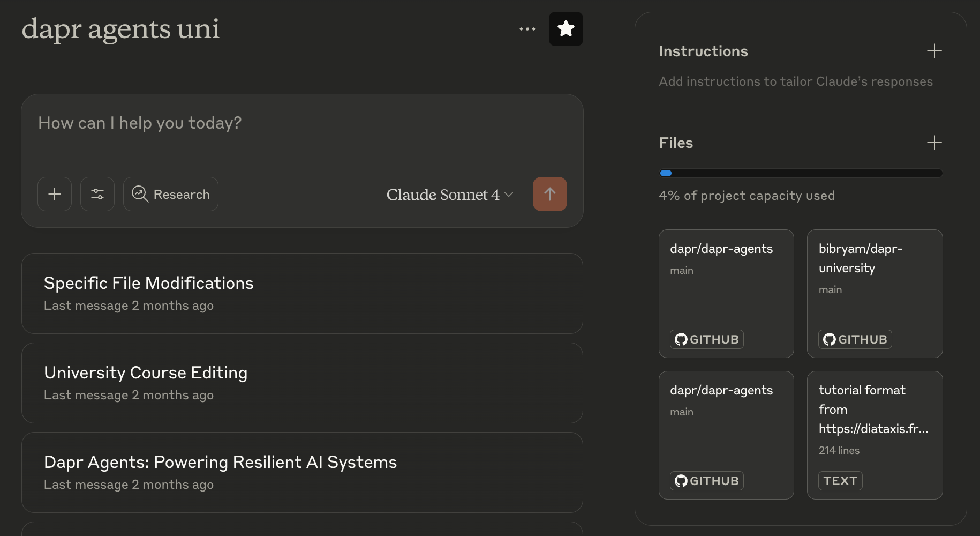Click the project capacity progress bar
The image size is (980, 536).
coord(801,173)
